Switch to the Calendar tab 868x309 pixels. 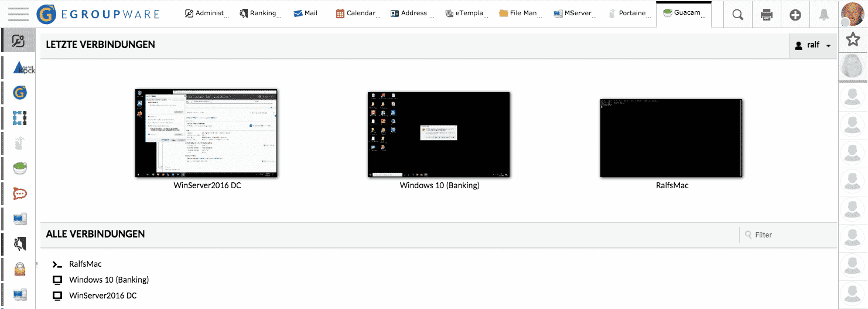[x=356, y=13]
